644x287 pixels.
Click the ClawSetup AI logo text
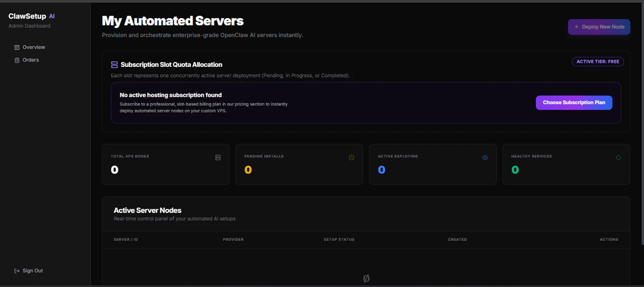31,16
